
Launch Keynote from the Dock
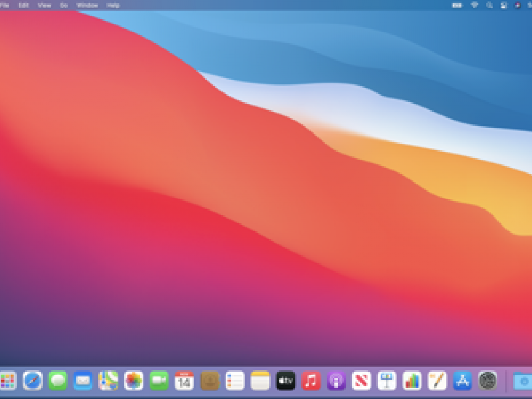(x=387, y=380)
